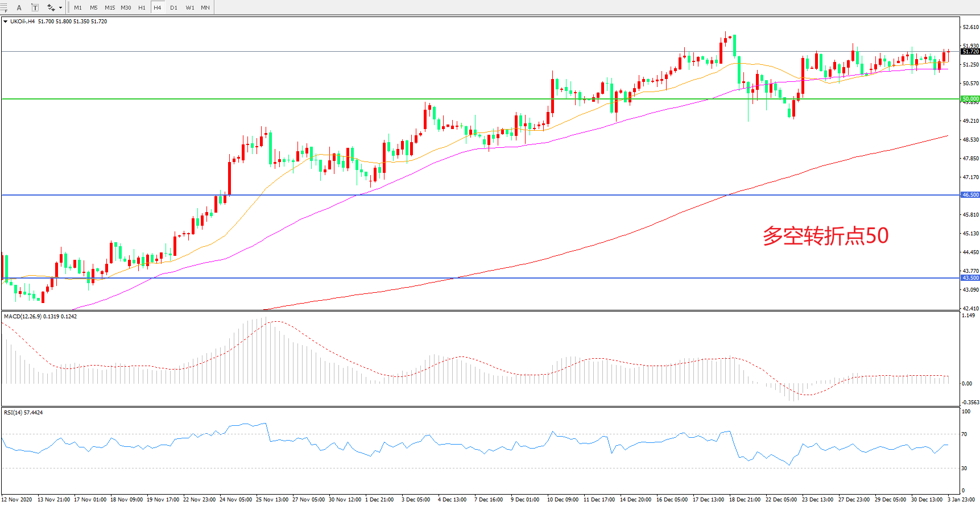Click the current price 51.720 label
This screenshot has height=506, width=980.
tap(970, 52)
